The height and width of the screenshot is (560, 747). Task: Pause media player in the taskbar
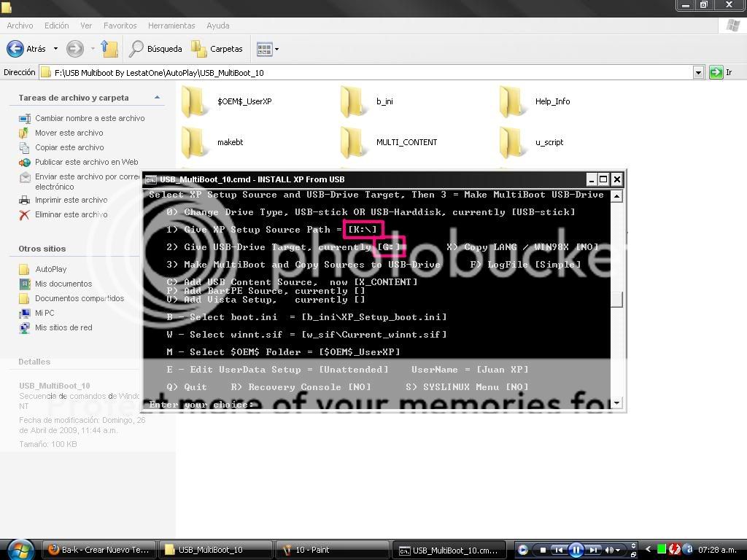pos(576,550)
